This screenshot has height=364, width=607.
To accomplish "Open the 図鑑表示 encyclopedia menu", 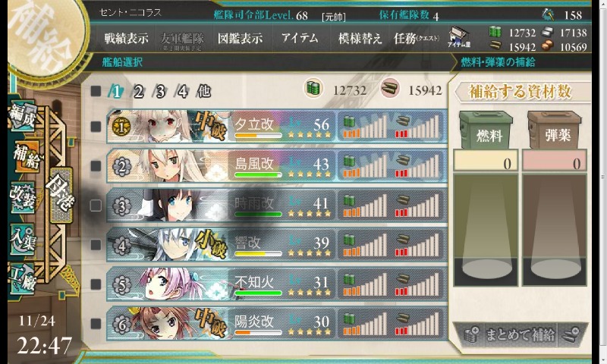I will (240, 38).
